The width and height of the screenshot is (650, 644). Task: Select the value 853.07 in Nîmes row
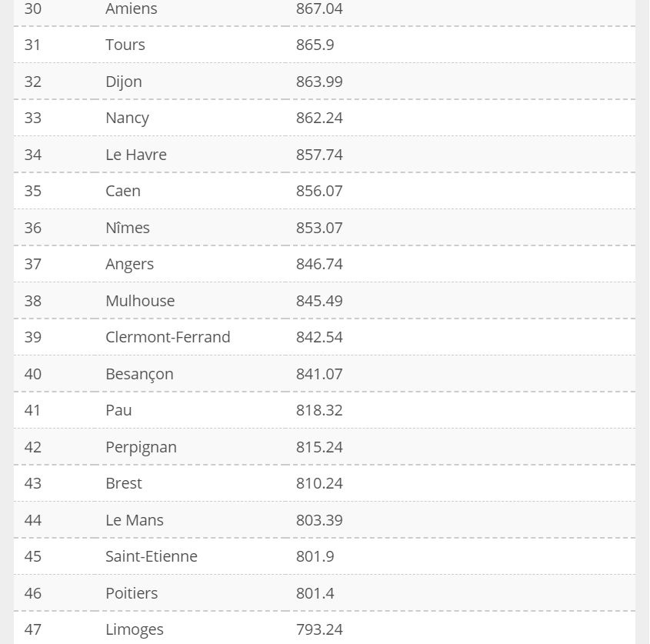(x=319, y=228)
